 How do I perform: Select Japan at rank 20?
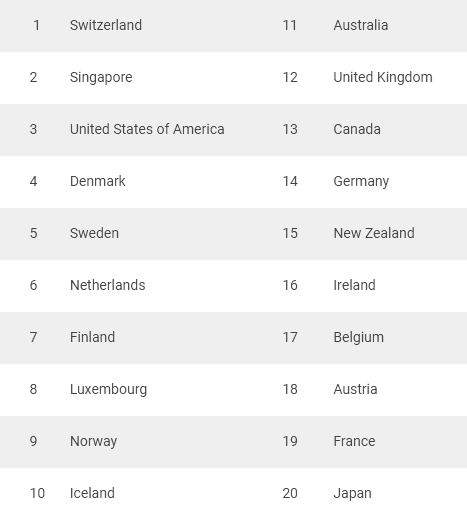352,494
